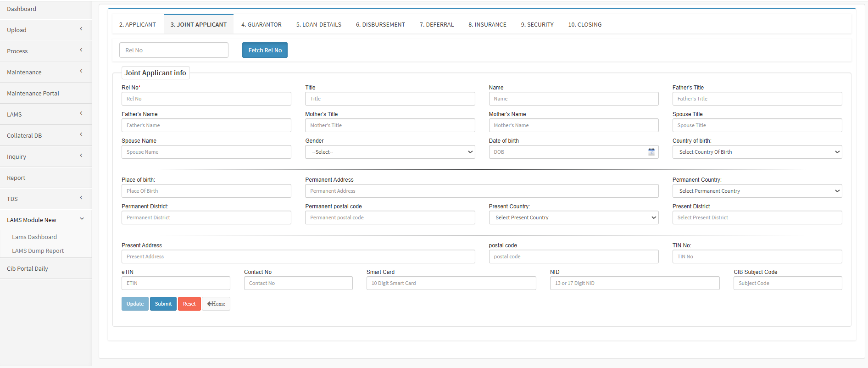
Task: Click the Permanent Address text field
Action: click(481, 191)
